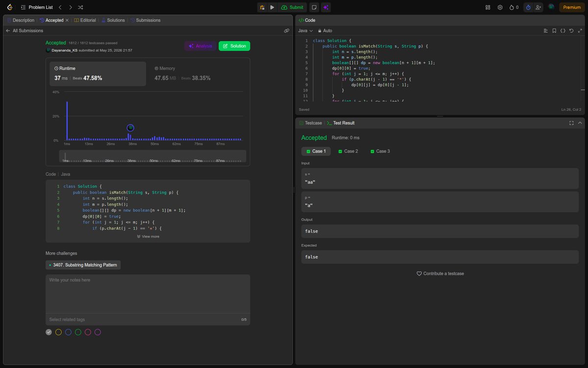The image size is (588, 368).
Task: Click the Select related tags field
Action: (x=142, y=319)
